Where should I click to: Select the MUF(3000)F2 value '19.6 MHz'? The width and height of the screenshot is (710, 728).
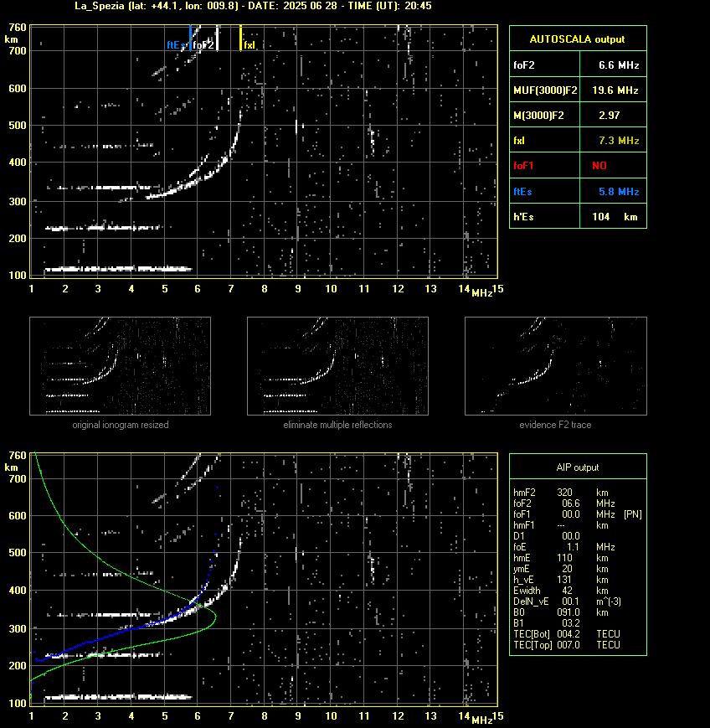click(615, 90)
